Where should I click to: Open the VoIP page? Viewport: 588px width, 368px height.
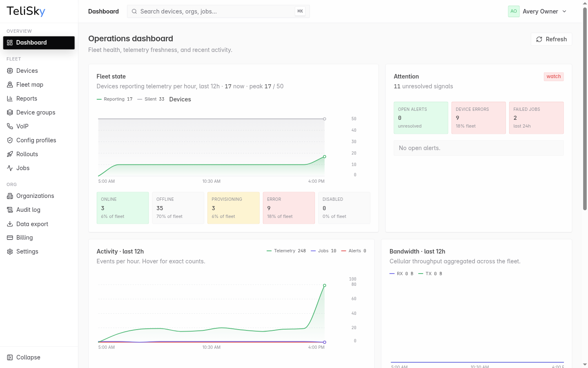[x=39, y=126]
